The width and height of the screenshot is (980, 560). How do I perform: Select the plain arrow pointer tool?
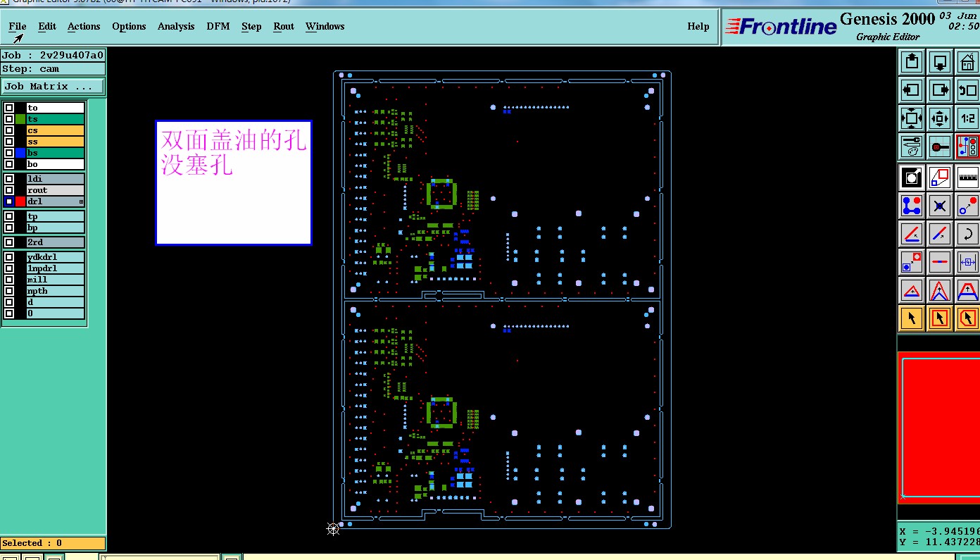click(x=912, y=318)
